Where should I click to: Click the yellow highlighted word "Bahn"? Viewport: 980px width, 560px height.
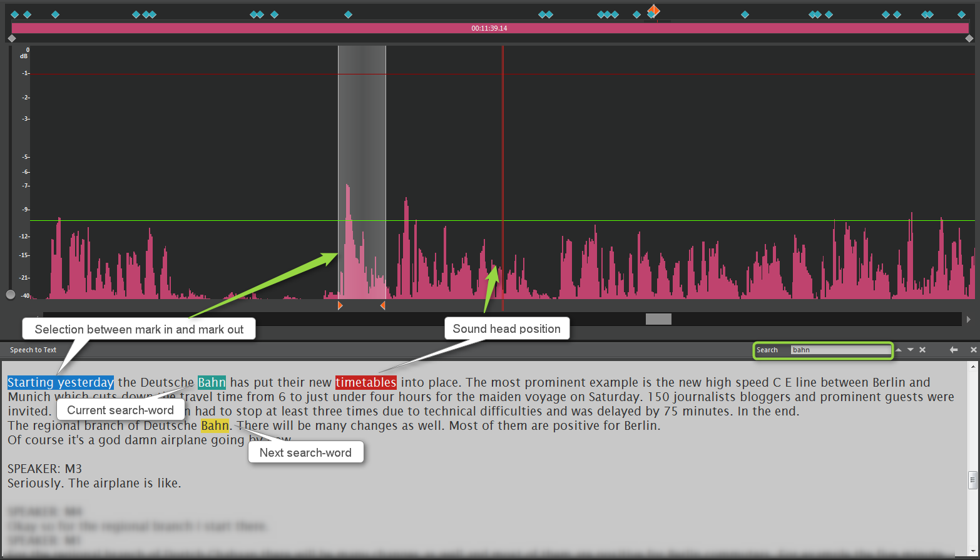215,425
